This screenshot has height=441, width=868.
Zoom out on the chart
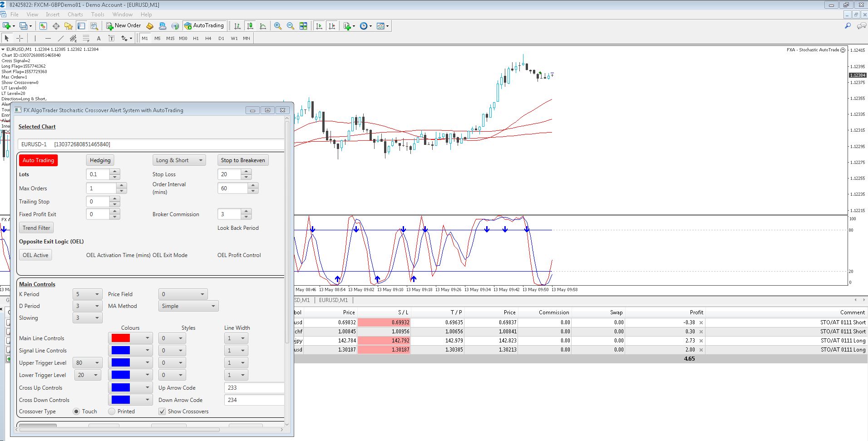point(291,26)
